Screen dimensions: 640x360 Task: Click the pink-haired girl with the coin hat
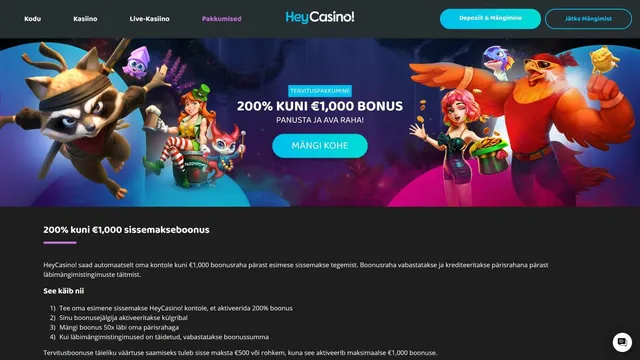(459, 147)
